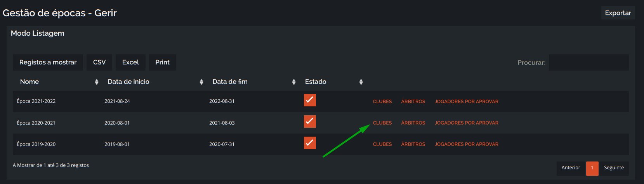The height and width of the screenshot is (184, 644).
Task: Select page 1 in pagination
Action: pyautogui.click(x=592, y=168)
